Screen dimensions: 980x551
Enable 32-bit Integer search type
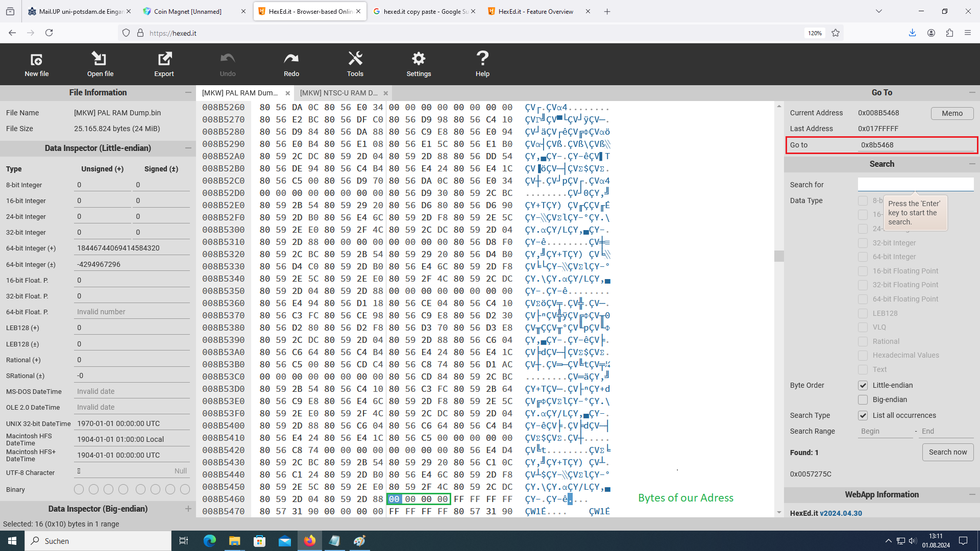click(x=863, y=243)
